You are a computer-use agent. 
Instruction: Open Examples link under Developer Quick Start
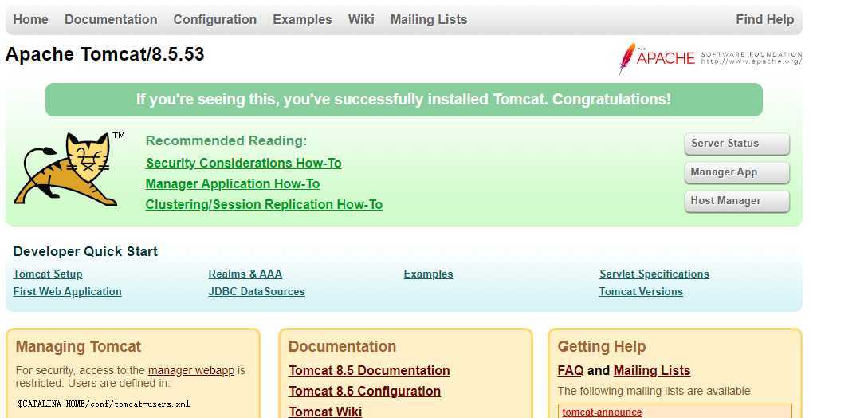point(428,274)
